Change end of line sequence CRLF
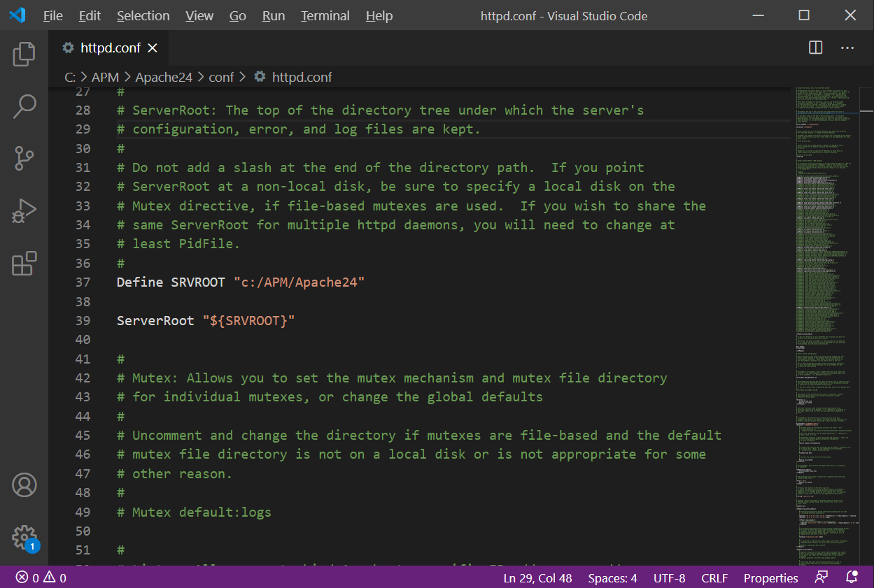Image resolution: width=874 pixels, height=588 pixels. click(x=714, y=578)
